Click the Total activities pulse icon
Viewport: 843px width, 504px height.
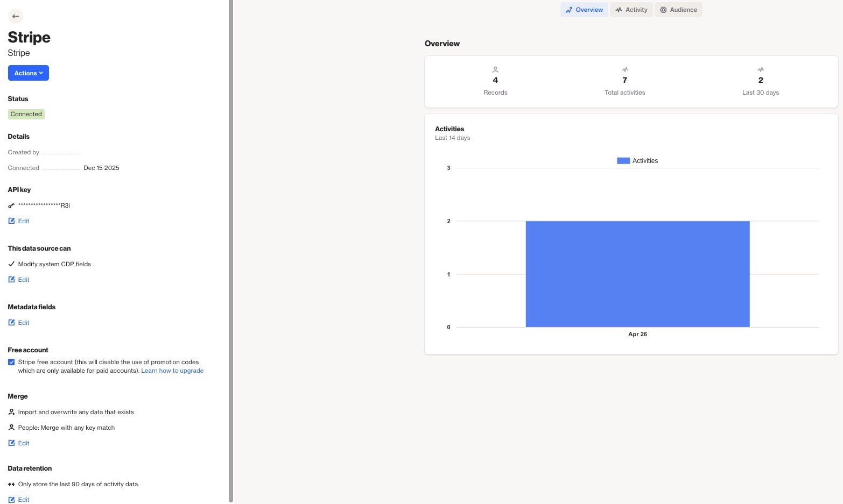point(625,69)
